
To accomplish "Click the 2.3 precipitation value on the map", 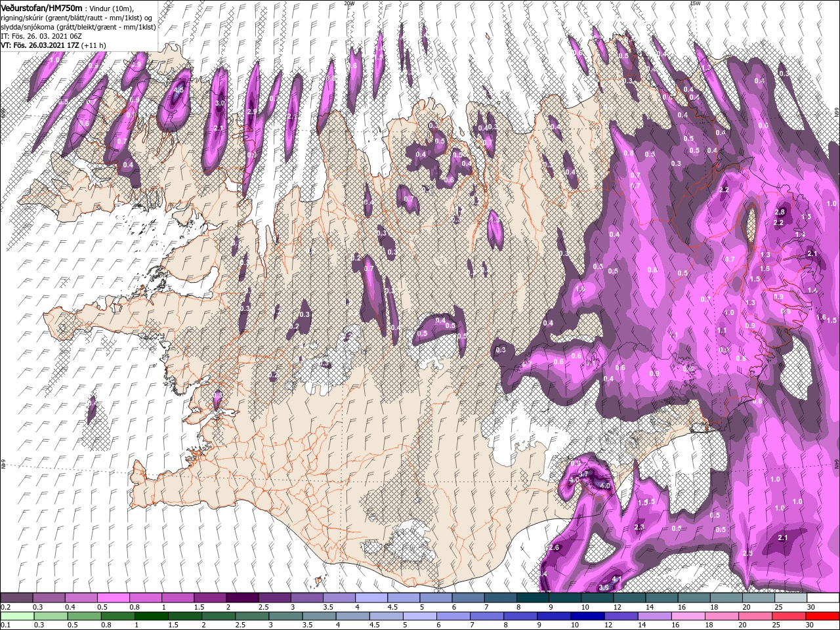I will pos(639,527).
